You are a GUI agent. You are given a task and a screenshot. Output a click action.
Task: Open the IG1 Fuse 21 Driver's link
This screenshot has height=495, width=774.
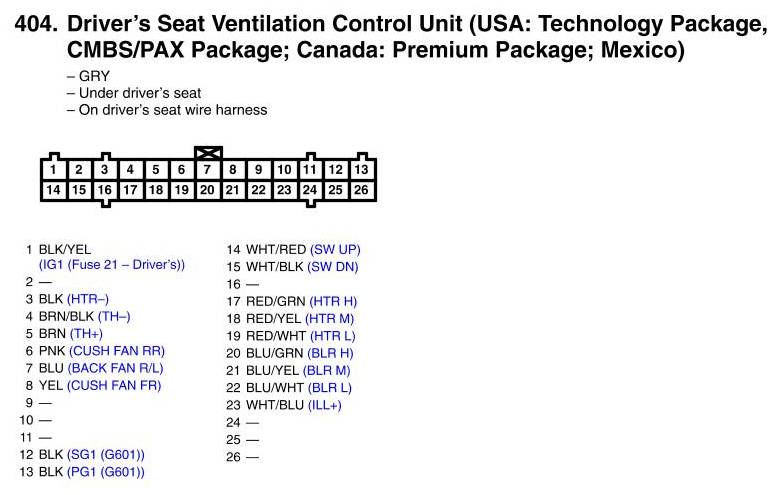(112, 265)
